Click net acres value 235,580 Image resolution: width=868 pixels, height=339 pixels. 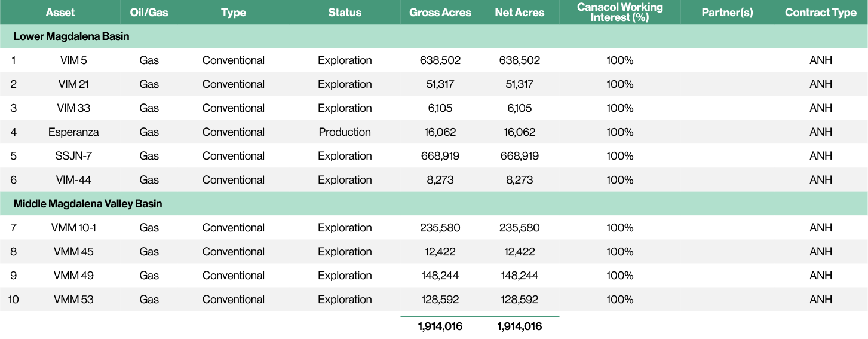[519, 228]
